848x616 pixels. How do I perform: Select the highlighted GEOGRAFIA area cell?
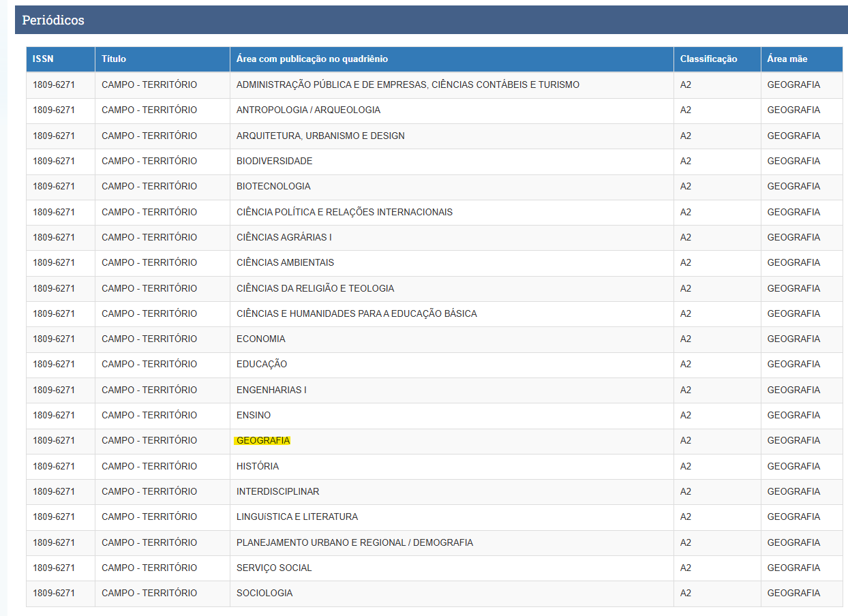pyautogui.click(x=263, y=441)
